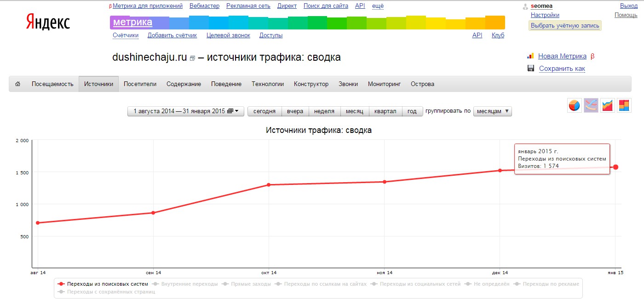Click the floppy disk save icon

(530, 69)
